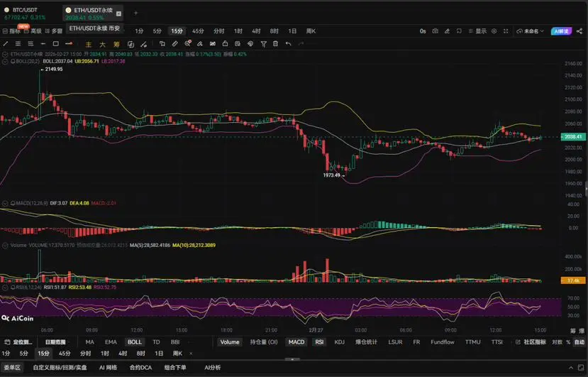Open the 显示 display options menu
Screen dimensions: 588x377
478,31
